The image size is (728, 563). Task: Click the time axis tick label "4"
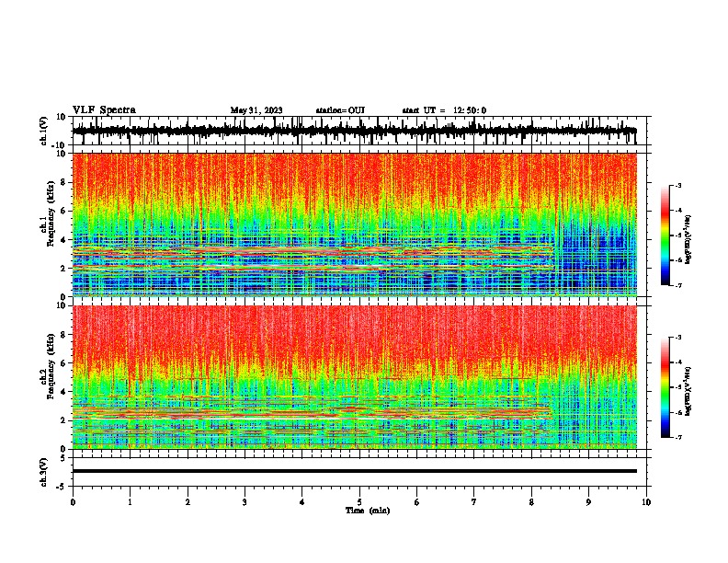pyautogui.click(x=302, y=502)
